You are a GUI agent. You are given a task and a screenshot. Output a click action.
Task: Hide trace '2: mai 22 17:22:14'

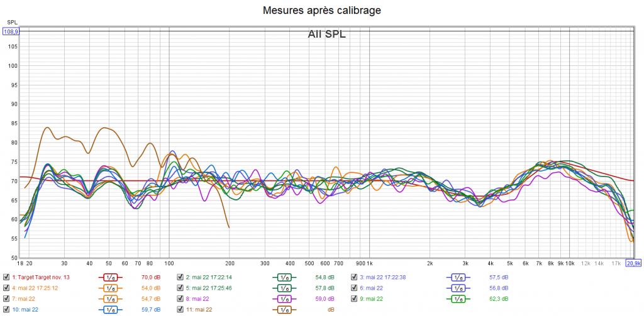[180, 277]
